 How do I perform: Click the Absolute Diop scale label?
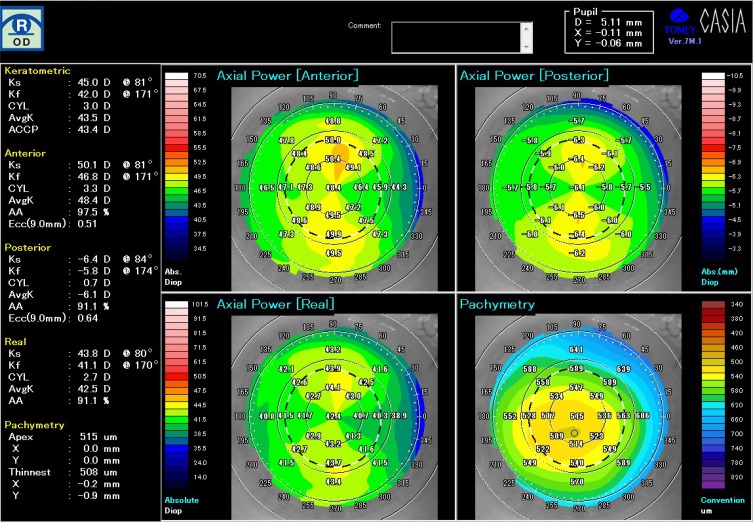point(182,505)
